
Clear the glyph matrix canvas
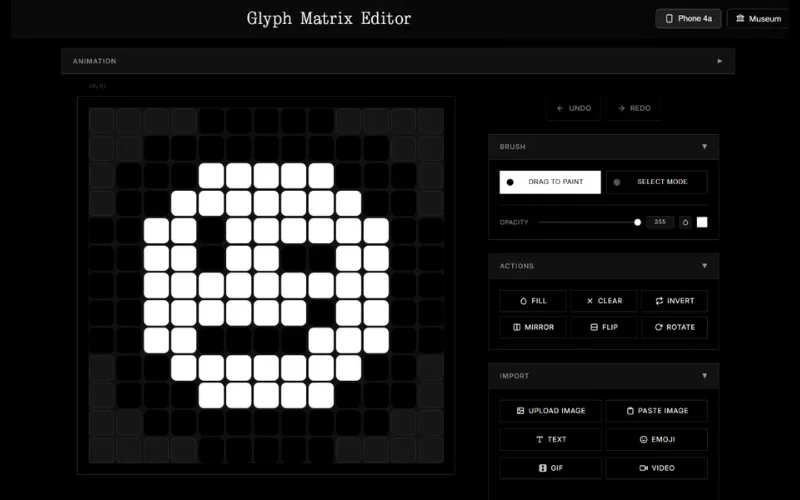604,300
